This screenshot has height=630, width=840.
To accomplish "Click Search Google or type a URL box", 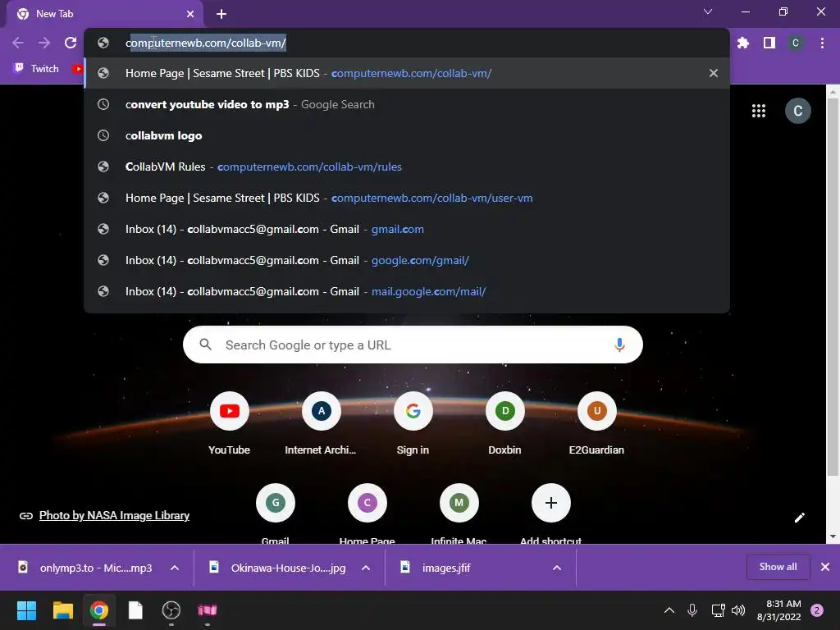I will tap(413, 345).
